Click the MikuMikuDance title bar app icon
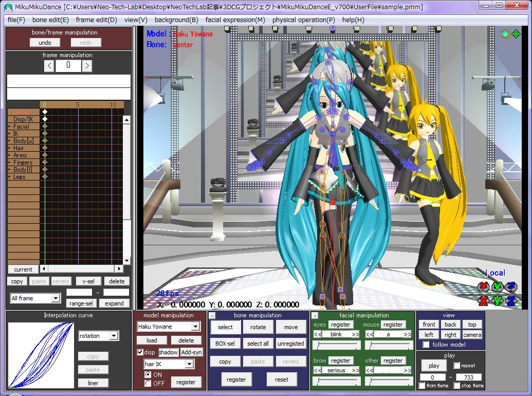Screen dimensions: 532x396 (8, 7)
